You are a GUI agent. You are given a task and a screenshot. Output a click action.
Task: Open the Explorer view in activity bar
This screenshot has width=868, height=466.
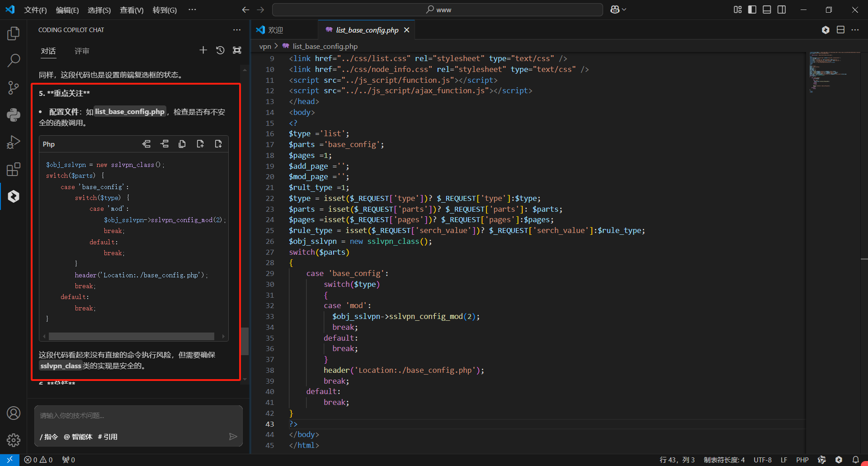tap(14, 33)
